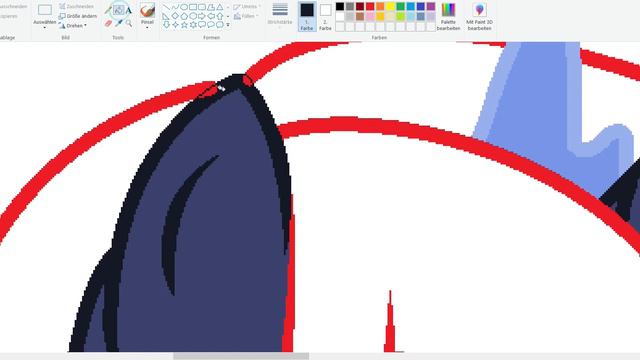Screen dimensions: 640x360
Task: Choose the Fill with color bucket tool
Action: [x=118, y=10]
